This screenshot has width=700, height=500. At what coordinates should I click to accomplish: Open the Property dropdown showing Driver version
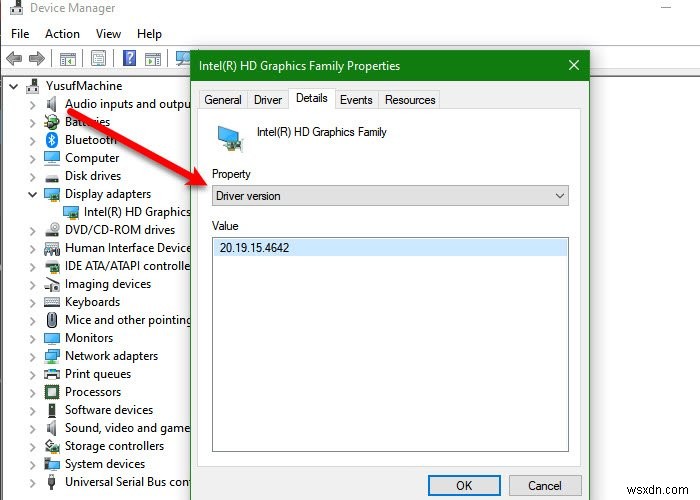pos(390,196)
